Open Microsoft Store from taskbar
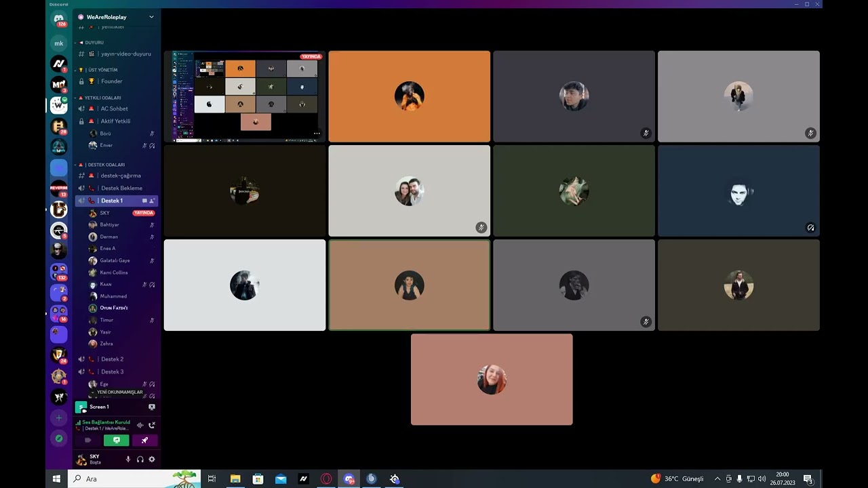 tap(258, 479)
